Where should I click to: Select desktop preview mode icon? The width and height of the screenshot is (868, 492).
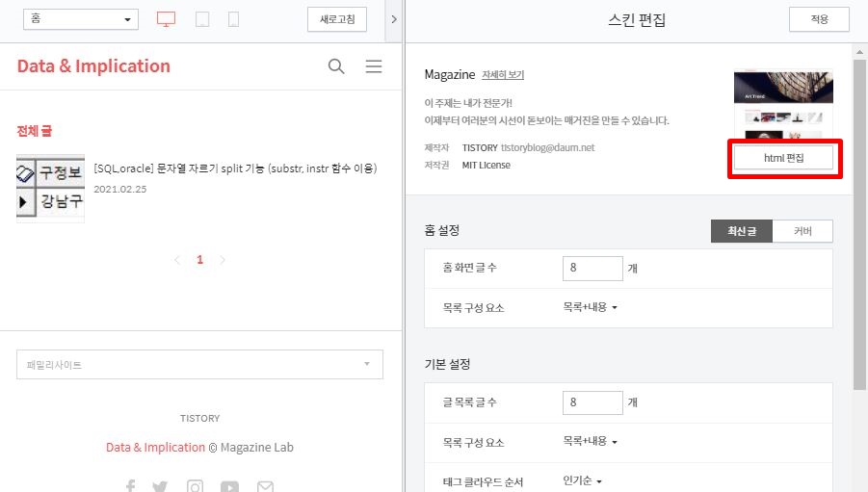pos(166,19)
